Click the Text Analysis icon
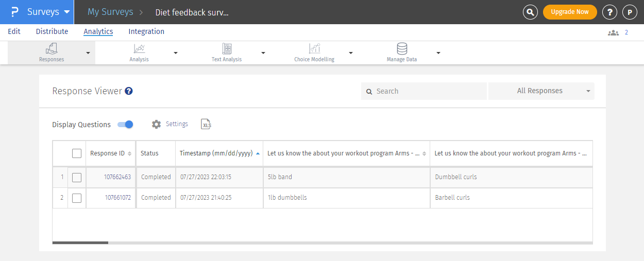This screenshot has width=644, height=261. pos(227,49)
